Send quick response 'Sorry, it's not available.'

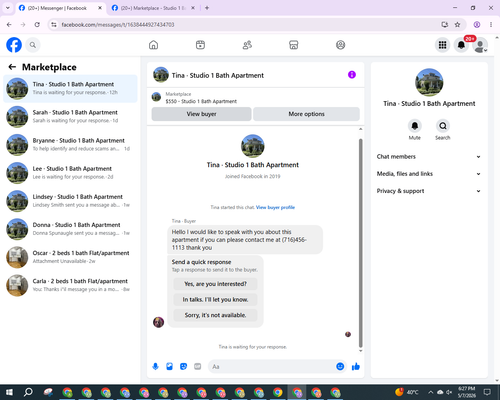tap(215, 315)
